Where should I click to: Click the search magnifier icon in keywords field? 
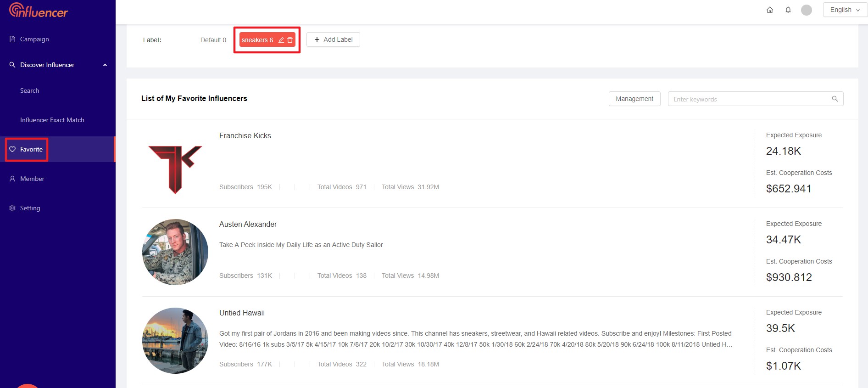click(x=835, y=99)
